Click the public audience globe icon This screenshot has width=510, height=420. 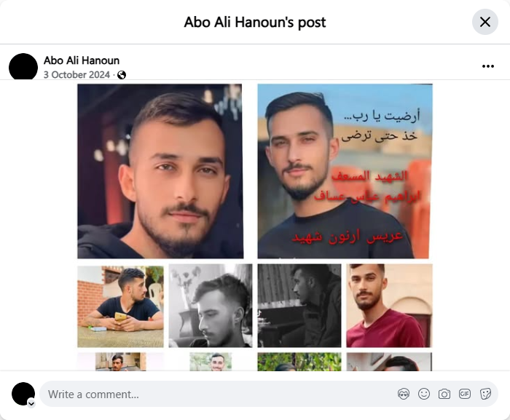(x=122, y=75)
